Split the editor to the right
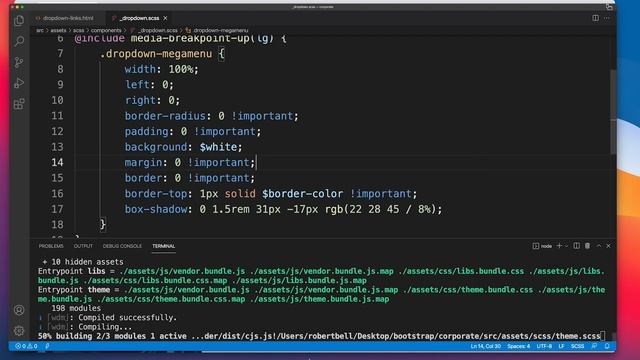This screenshot has width=640, height=360. point(596,18)
